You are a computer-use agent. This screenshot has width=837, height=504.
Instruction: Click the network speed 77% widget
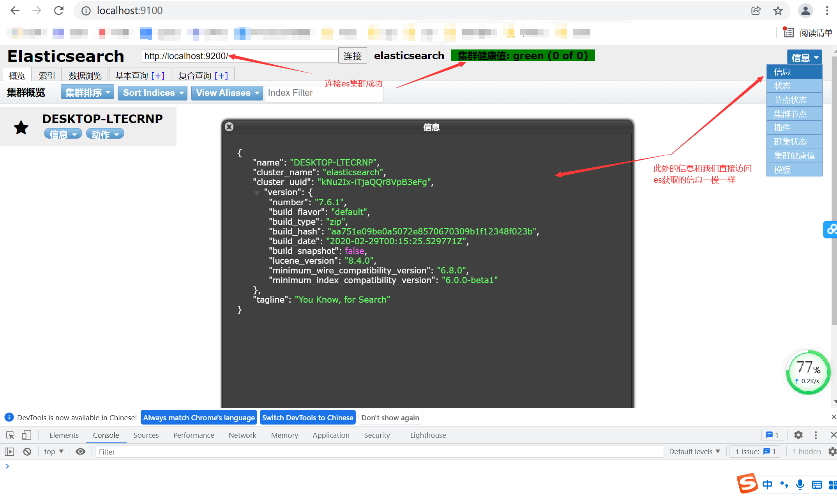(808, 372)
